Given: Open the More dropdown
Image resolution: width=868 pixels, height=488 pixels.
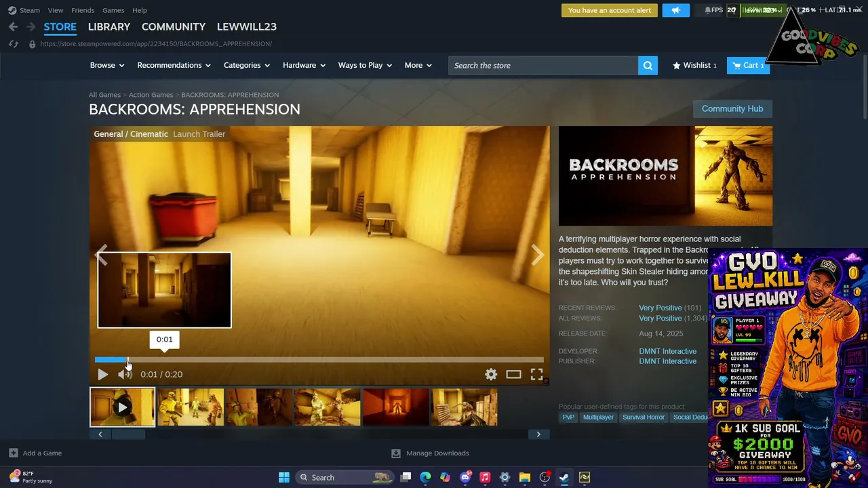Looking at the screenshot, I should coord(418,65).
